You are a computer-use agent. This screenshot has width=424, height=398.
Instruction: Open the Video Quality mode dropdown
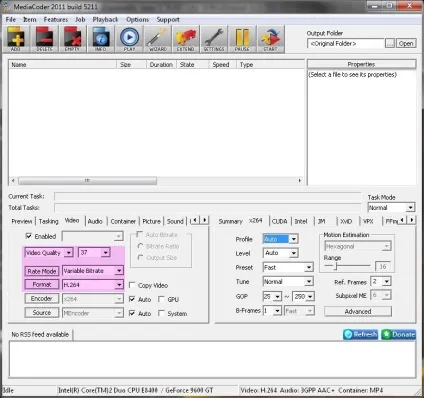pyautogui.click(x=69, y=253)
